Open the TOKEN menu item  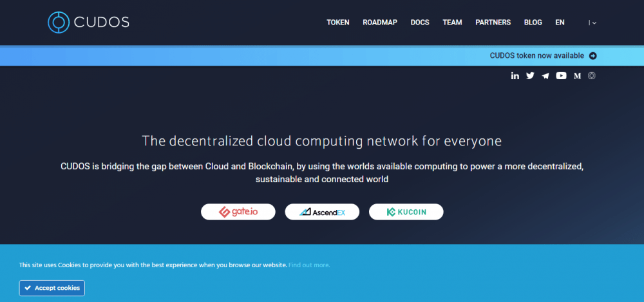pyautogui.click(x=338, y=23)
